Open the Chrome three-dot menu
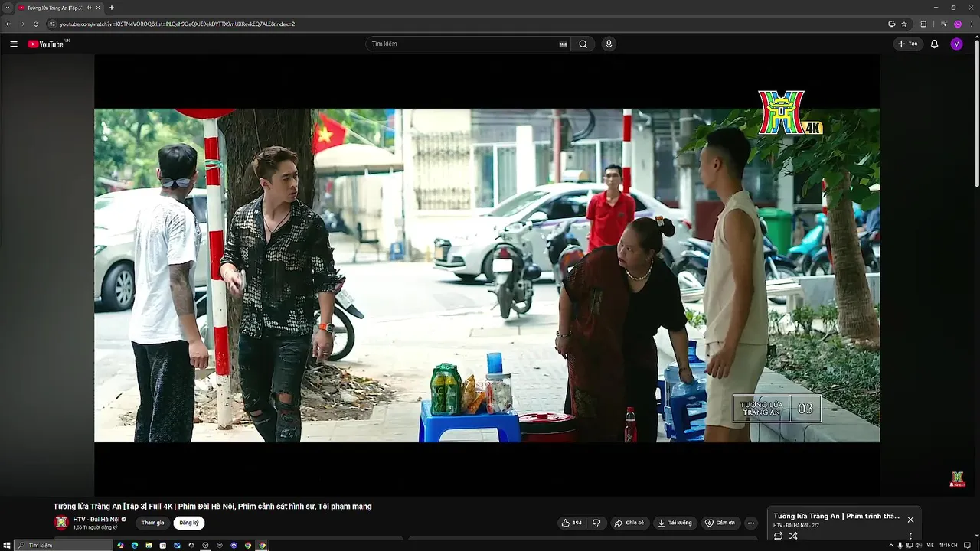Viewport: 980px width, 551px height. coord(972,24)
